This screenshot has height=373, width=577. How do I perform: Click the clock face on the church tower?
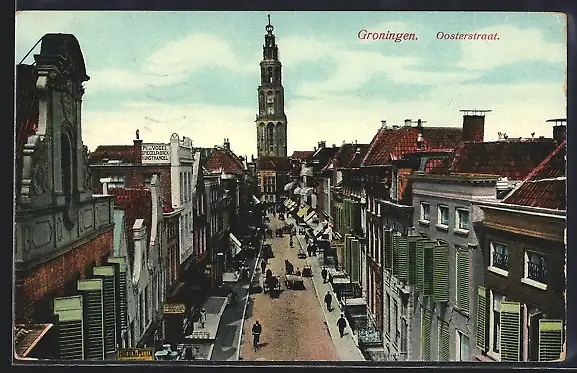[270, 98]
